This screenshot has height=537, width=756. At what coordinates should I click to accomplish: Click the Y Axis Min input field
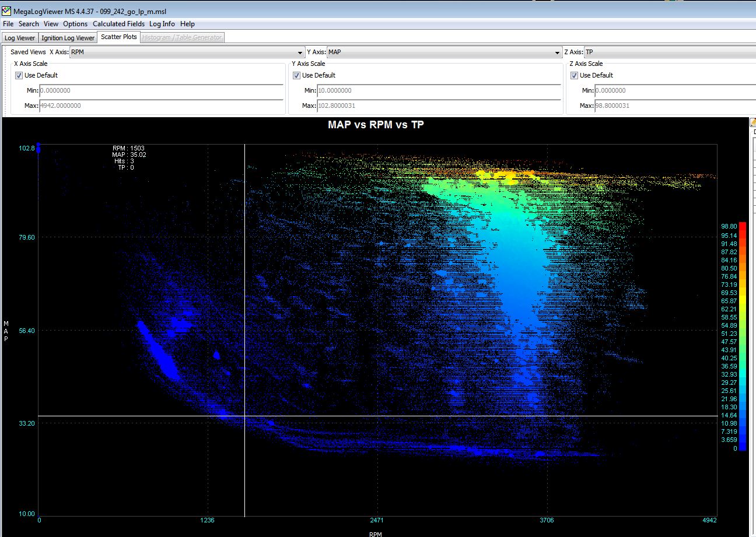click(x=439, y=90)
